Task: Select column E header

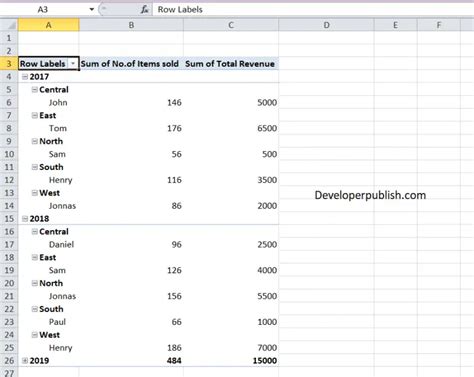Action: point(395,25)
